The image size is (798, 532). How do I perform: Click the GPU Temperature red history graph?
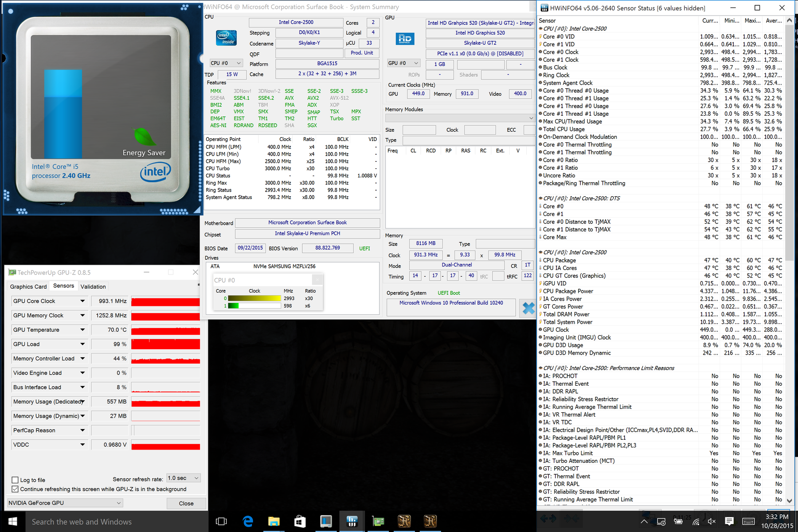(165, 330)
